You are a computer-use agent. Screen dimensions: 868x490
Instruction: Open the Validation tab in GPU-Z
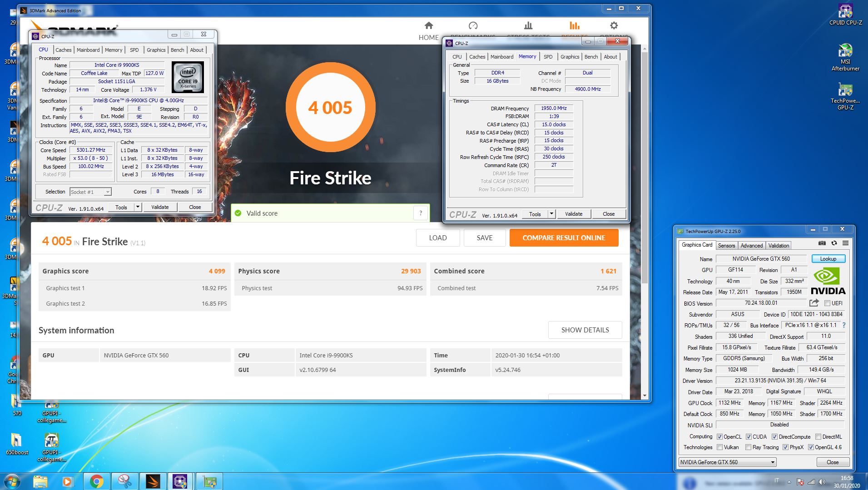pyautogui.click(x=779, y=245)
